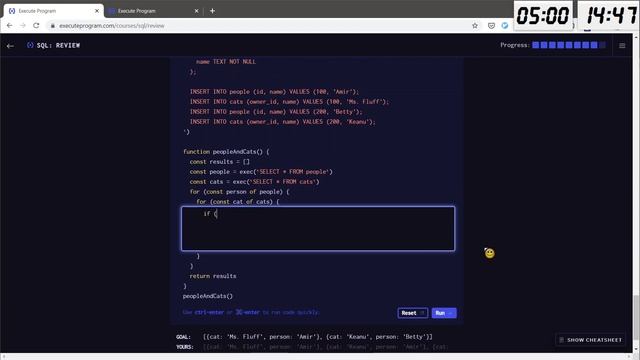The image size is (640, 360).
Task: Click the address bar with executeprogram.com URL
Action: point(261,25)
